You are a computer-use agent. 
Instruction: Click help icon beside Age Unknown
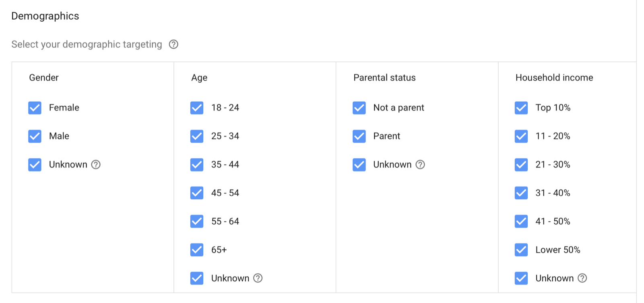click(x=258, y=278)
